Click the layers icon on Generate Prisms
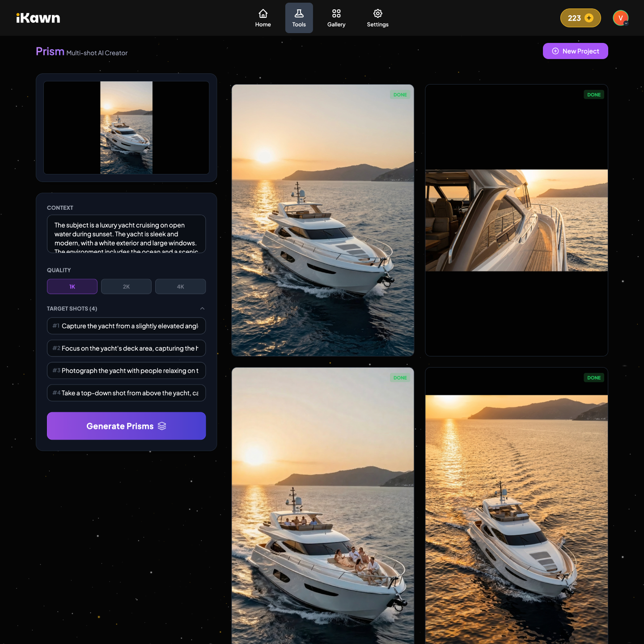The image size is (644, 644). (x=162, y=426)
